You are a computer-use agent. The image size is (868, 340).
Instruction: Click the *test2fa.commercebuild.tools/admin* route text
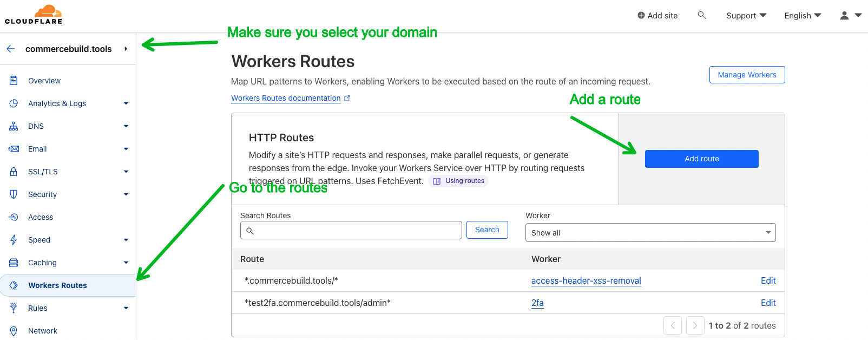(318, 303)
